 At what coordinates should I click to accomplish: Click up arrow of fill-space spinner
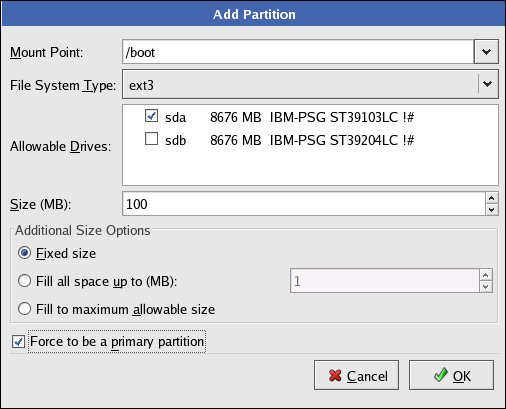(x=486, y=275)
